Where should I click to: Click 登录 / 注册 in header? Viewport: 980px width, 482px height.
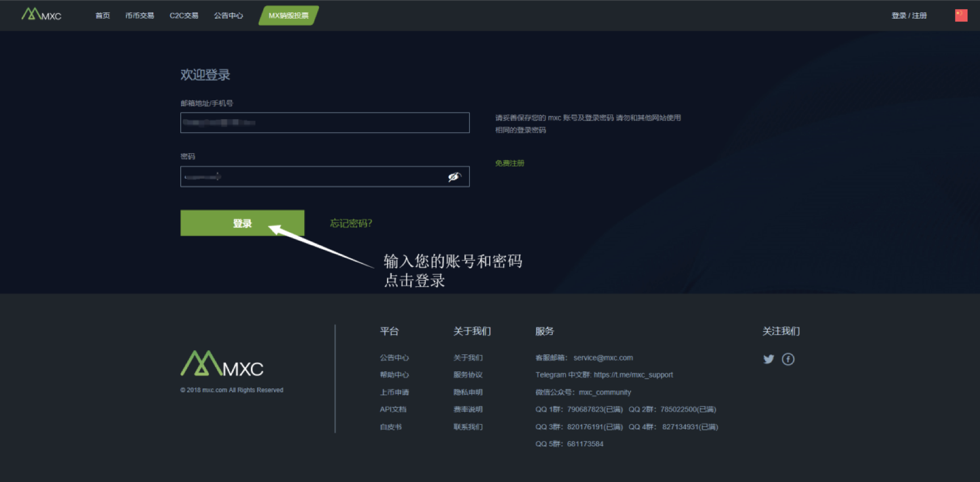coord(909,15)
